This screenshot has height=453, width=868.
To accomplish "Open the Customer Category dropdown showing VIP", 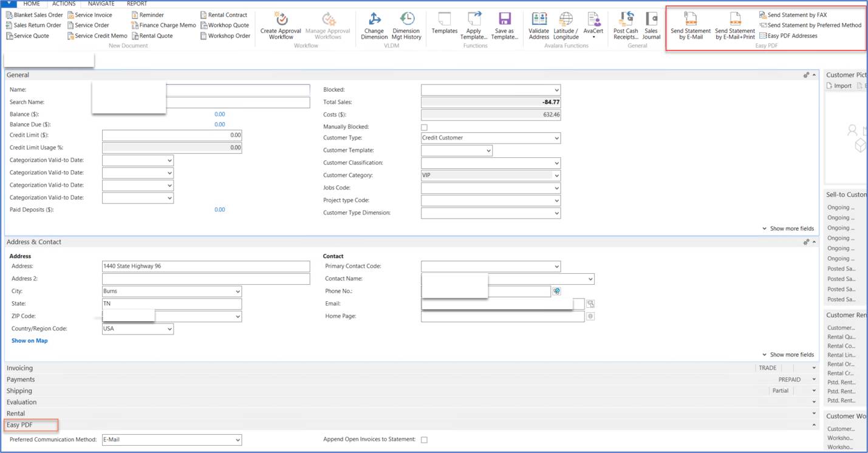I will coord(556,175).
